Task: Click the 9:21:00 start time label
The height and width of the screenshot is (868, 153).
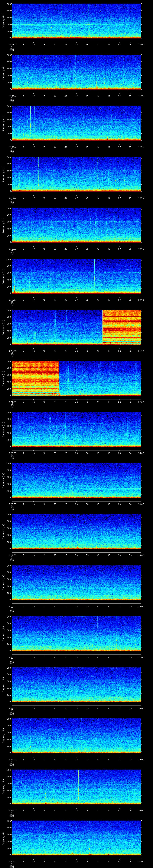Action: pyautogui.click(x=12, y=402)
